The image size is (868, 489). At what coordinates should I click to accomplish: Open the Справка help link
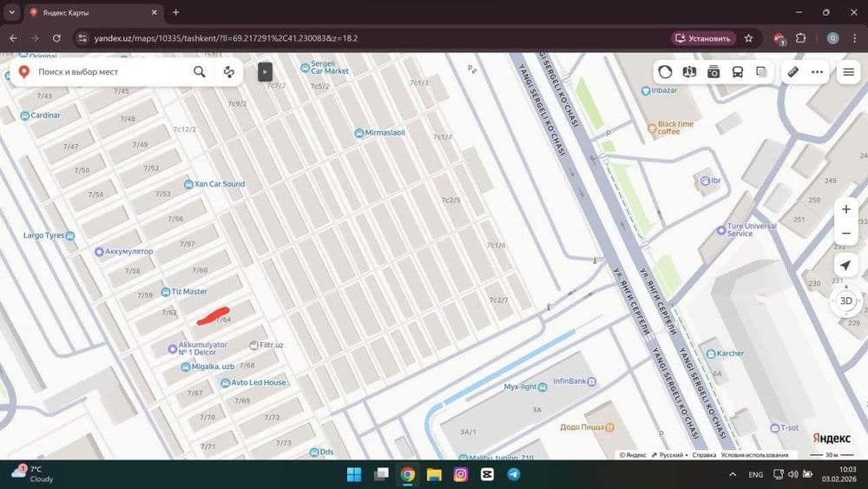pos(704,454)
